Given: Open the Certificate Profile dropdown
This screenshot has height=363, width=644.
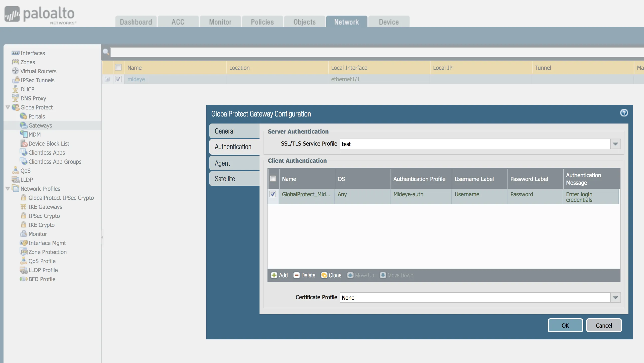Looking at the screenshot, I should (615, 297).
